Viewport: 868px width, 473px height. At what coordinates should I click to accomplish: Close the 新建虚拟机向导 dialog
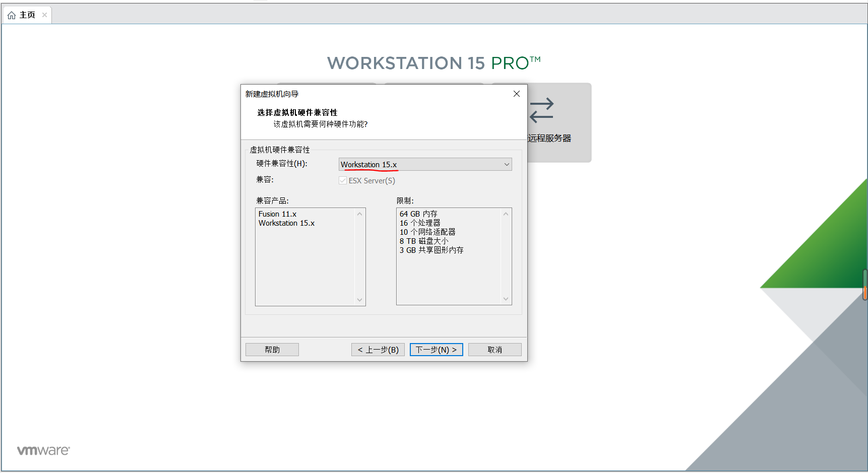pyautogui.click(x=516, y=94)
